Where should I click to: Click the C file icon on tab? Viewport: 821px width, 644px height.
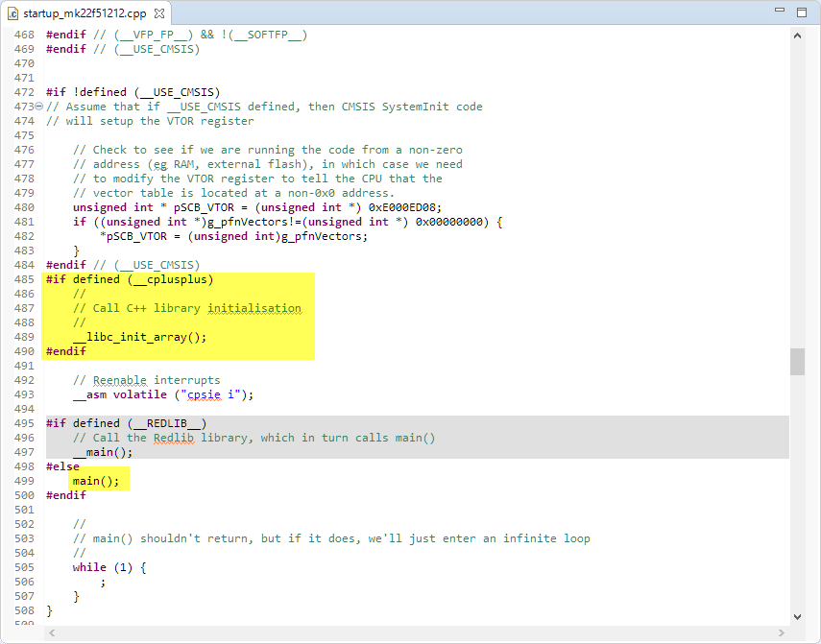(13, 13)
